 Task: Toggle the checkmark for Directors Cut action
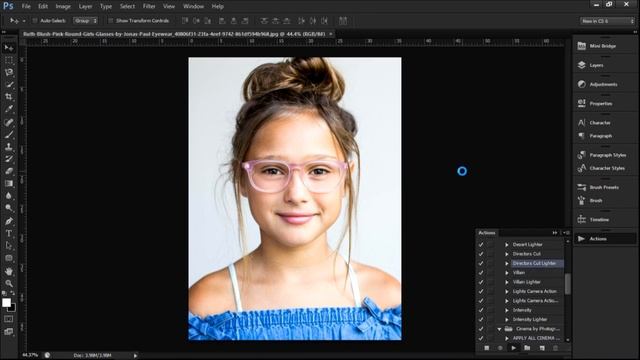click(x=481, y=254)
